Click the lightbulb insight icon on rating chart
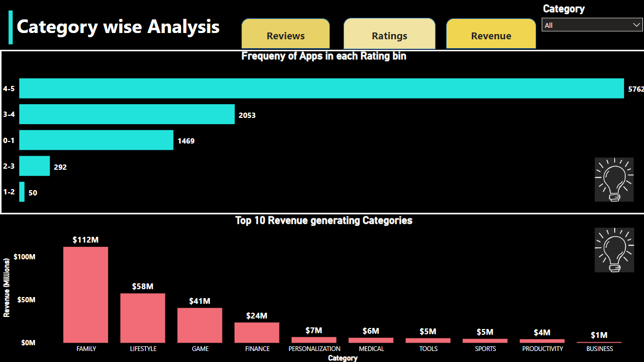644x362 pixels. 614,180
